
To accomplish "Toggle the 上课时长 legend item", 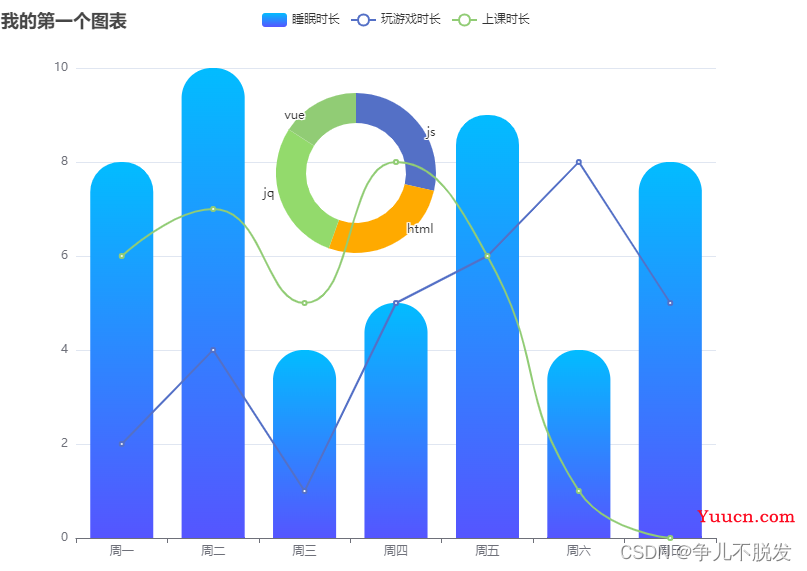I will click(x=491, y=20).
